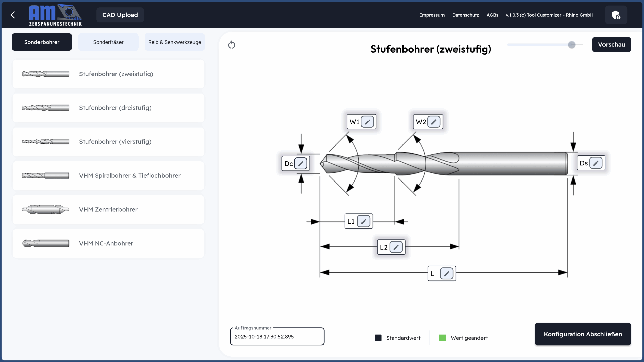Click the Auftragsnummer input field
The height and width of the screenshot is (362, 644).
click(x=277, y=337)
